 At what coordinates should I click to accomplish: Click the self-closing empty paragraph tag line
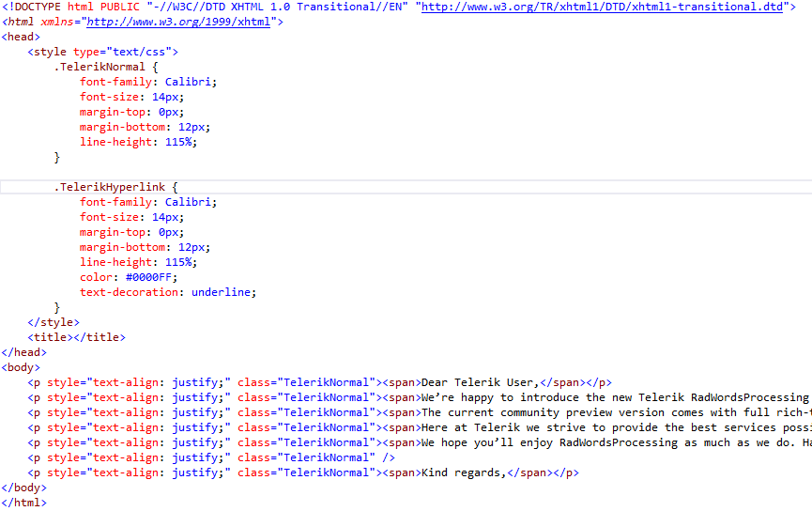(211, 457)
